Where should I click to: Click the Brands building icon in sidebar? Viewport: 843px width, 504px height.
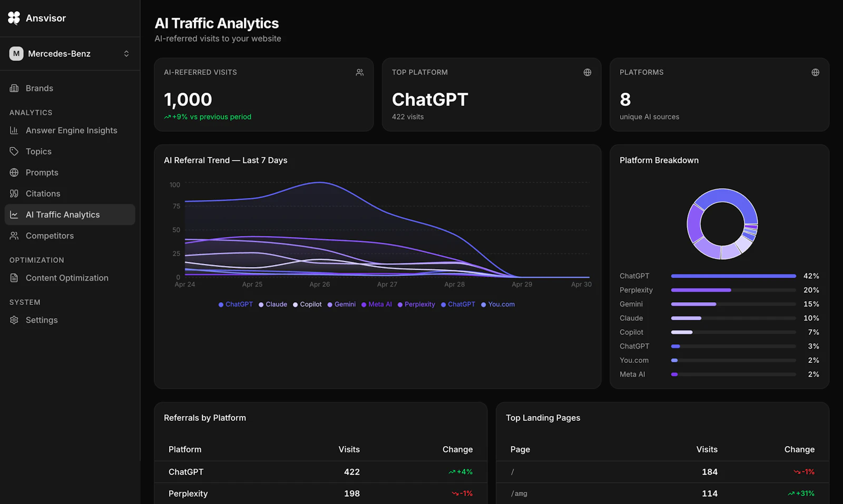click(x=14, y=88)
